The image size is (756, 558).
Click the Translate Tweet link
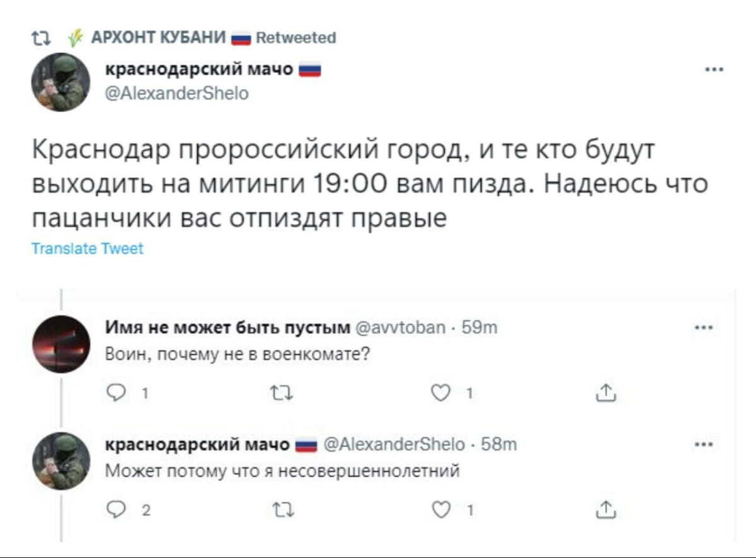(88, 249)
